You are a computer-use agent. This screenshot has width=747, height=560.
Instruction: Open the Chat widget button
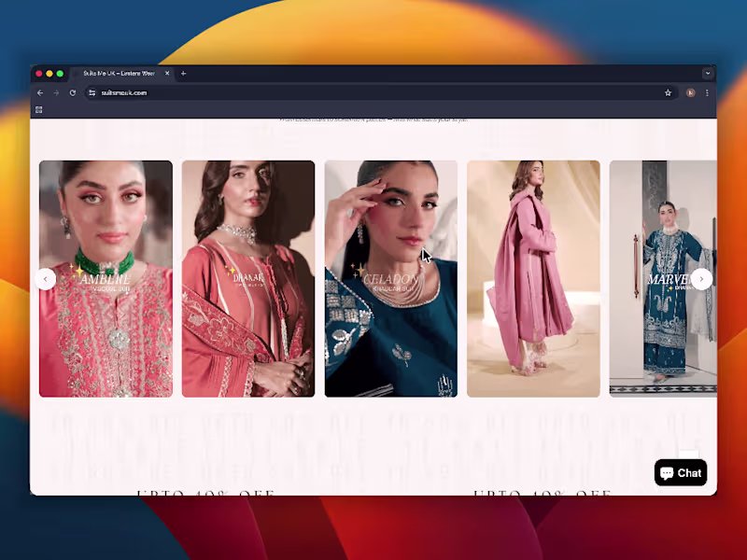click(x=681, y=472)
